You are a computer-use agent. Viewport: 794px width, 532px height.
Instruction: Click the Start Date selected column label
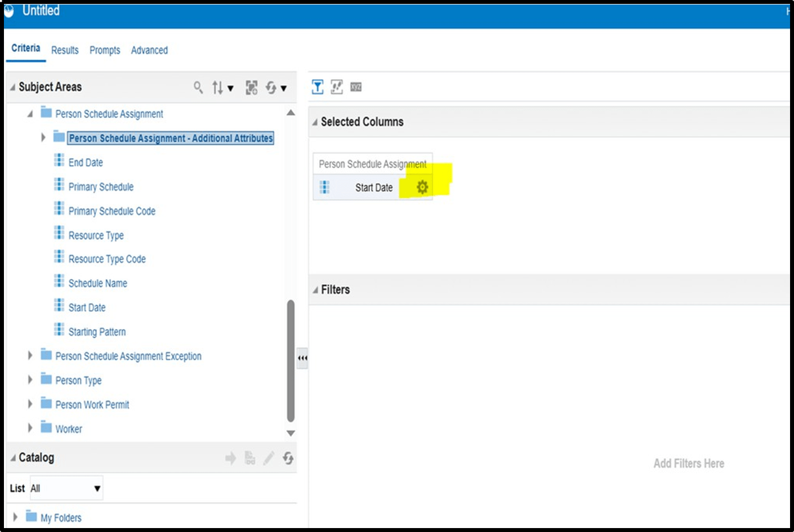point(374,187)
